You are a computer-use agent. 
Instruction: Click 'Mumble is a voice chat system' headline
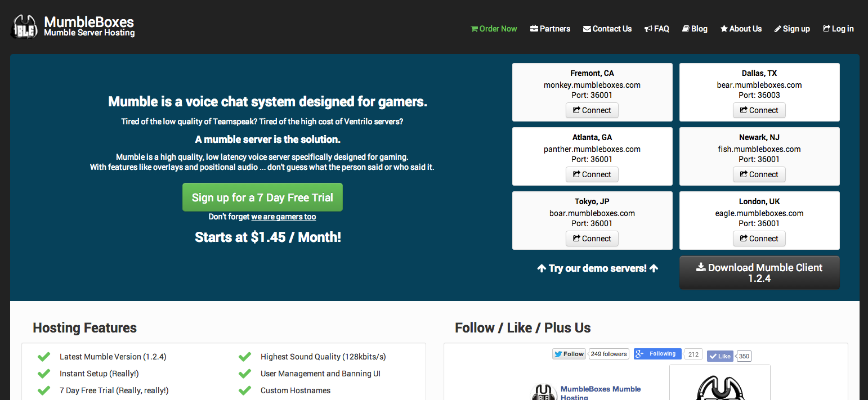(x=268, y=102)
